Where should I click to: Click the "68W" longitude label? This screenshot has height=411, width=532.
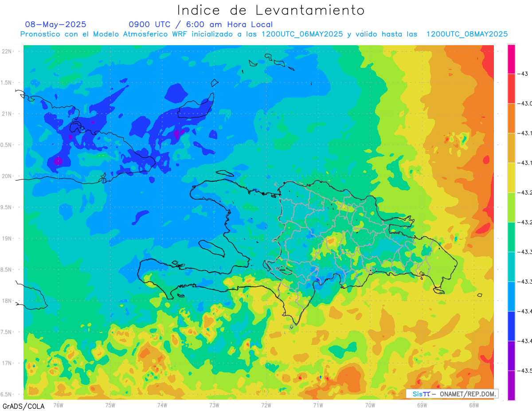(x=474, y=405)
